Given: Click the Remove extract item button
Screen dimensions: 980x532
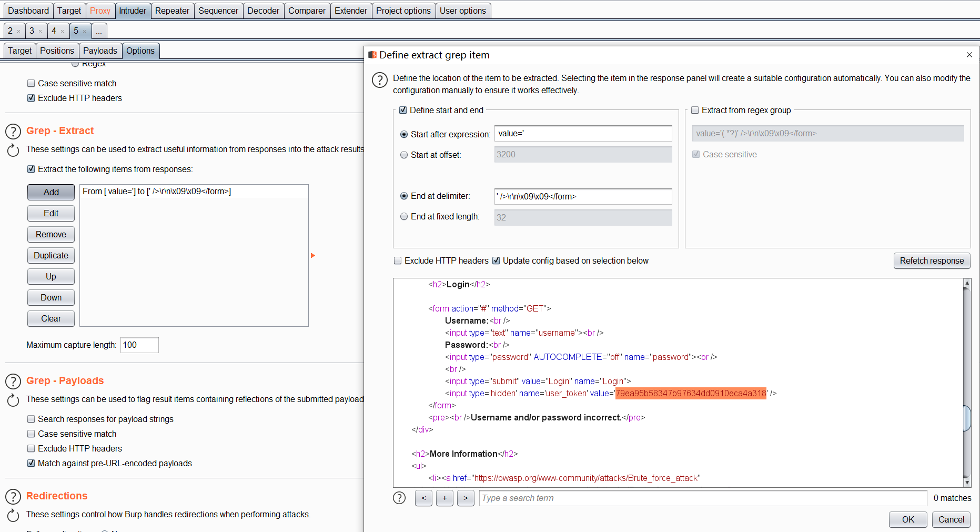Looking at the screenshot, I should [51, 234].
